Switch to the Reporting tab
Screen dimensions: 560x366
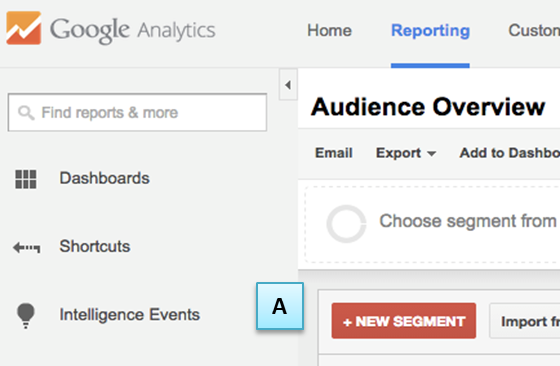point(430,31)
